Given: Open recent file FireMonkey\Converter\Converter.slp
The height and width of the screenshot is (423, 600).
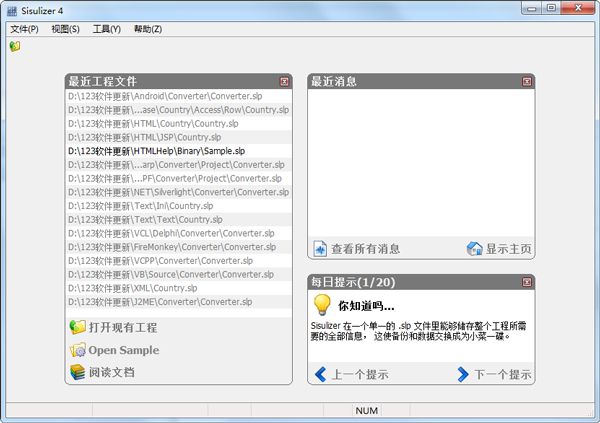Looking at the screenshot, I should pyautogui.click(x=179, y=247).
